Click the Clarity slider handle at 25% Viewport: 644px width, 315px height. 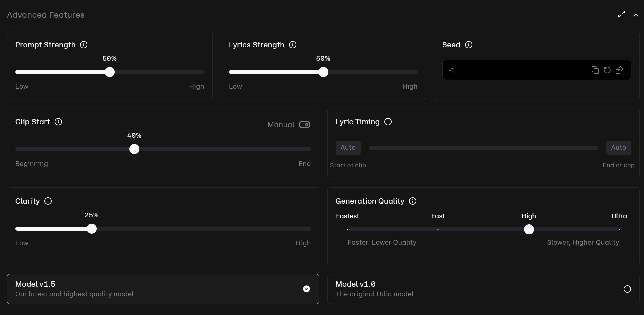click(x=92, y=229)
